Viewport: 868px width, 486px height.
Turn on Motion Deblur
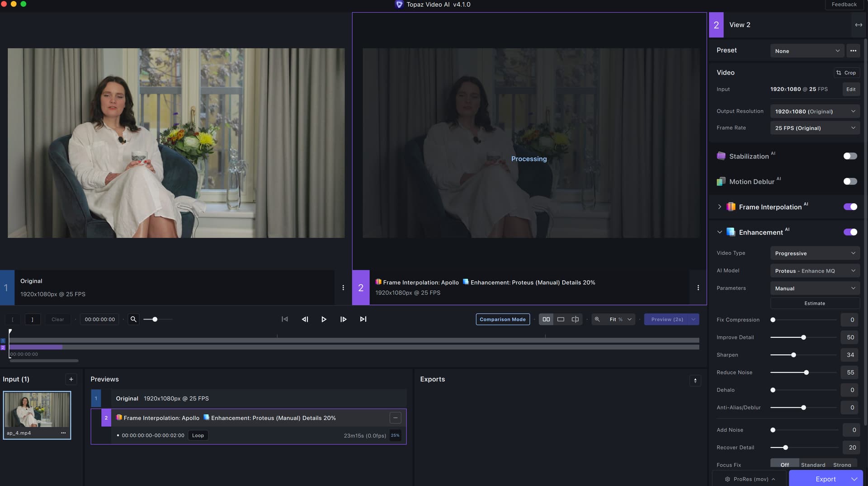(x=850, y=181)
